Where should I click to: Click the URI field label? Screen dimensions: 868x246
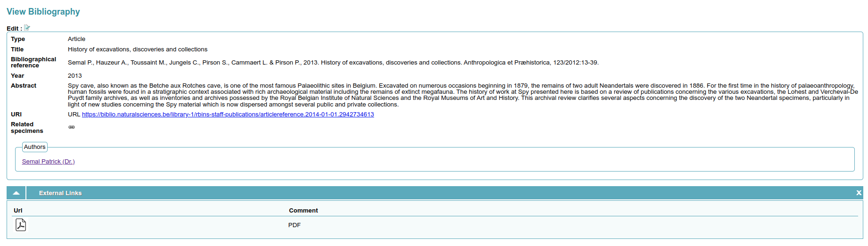(16, 115)
